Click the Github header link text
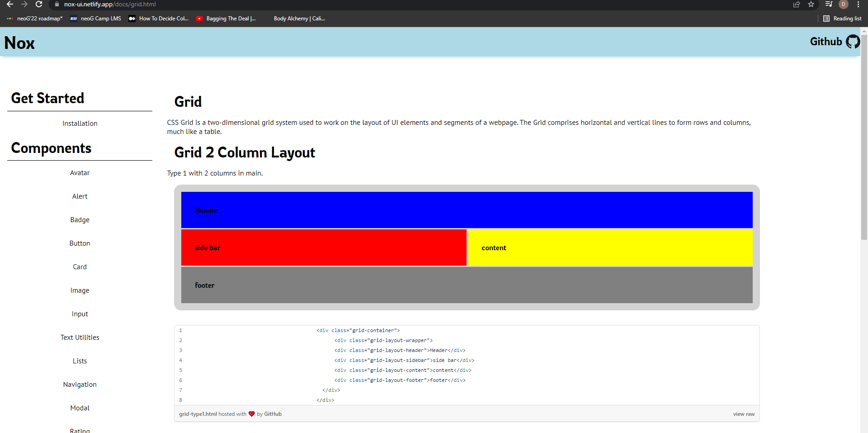This screenshot has height=433, width=868. (x=826, y=42)
